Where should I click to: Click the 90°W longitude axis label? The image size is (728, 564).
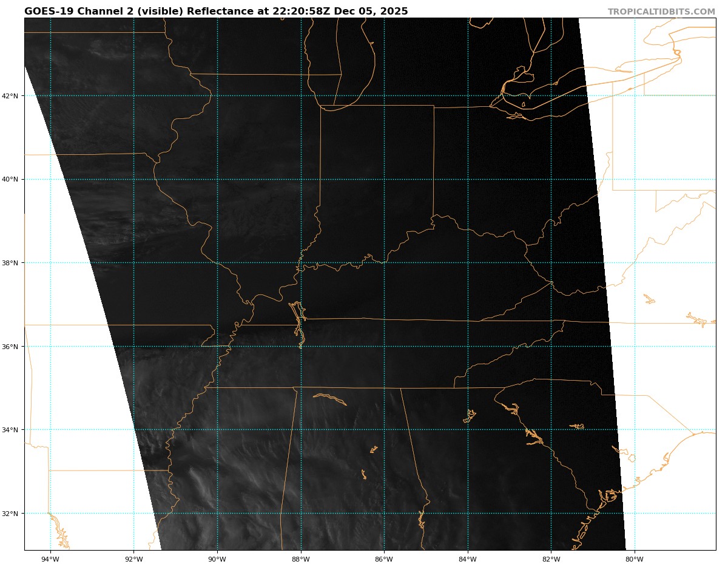tap(217, 559)
